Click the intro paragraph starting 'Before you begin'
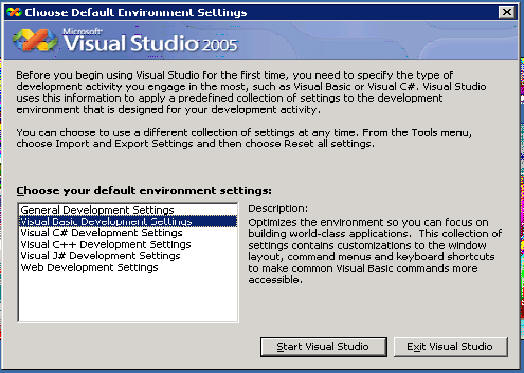Screen dimensions: 524x373 coord(251,92)
